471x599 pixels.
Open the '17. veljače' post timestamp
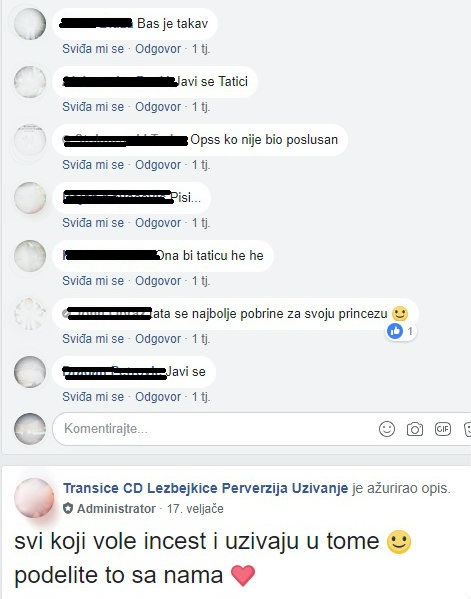click(x=195, y=509)
